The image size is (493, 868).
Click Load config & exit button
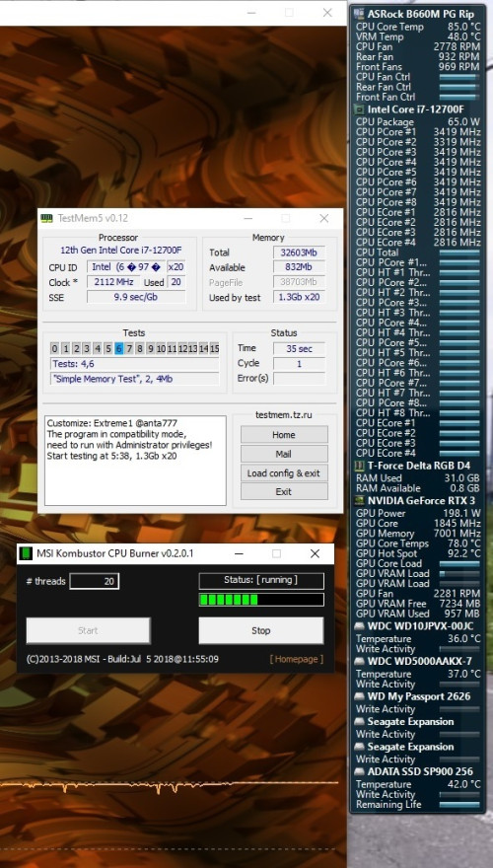point(284,473)
